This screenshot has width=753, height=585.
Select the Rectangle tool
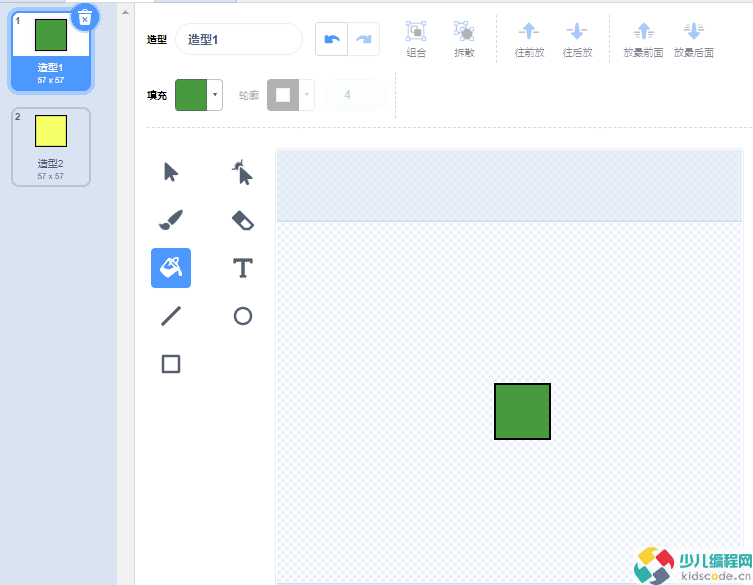coord(171,364)
